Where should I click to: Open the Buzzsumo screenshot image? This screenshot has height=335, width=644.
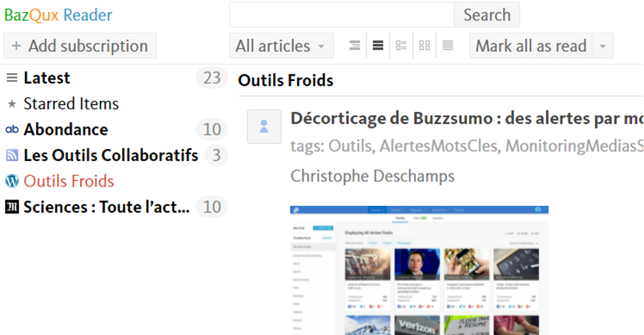coord(419,270)
